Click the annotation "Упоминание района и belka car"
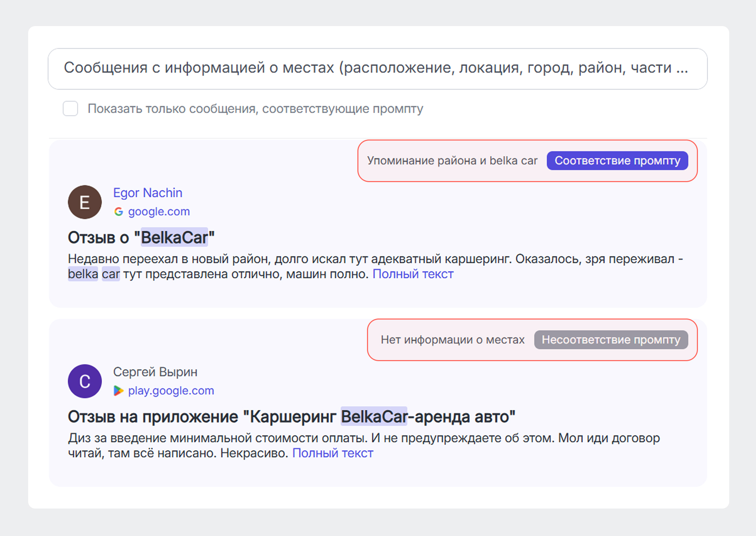Screen dimensions: 756x536 452,160
